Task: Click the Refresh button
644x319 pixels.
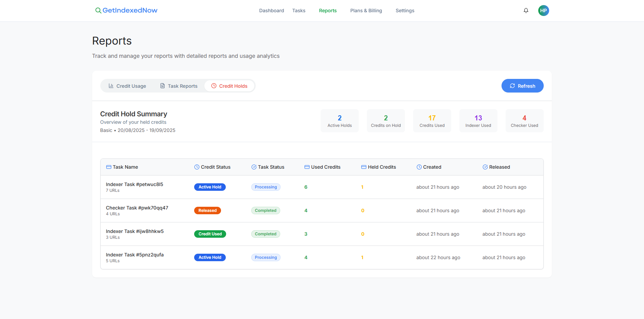Action: pyautogui.click(x=522, y=86)
